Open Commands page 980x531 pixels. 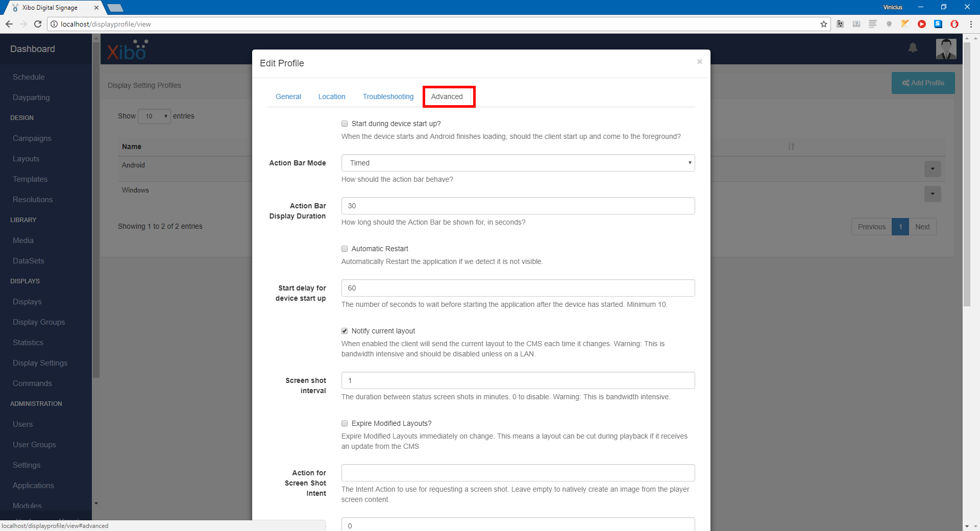click(x=32, y=383)
